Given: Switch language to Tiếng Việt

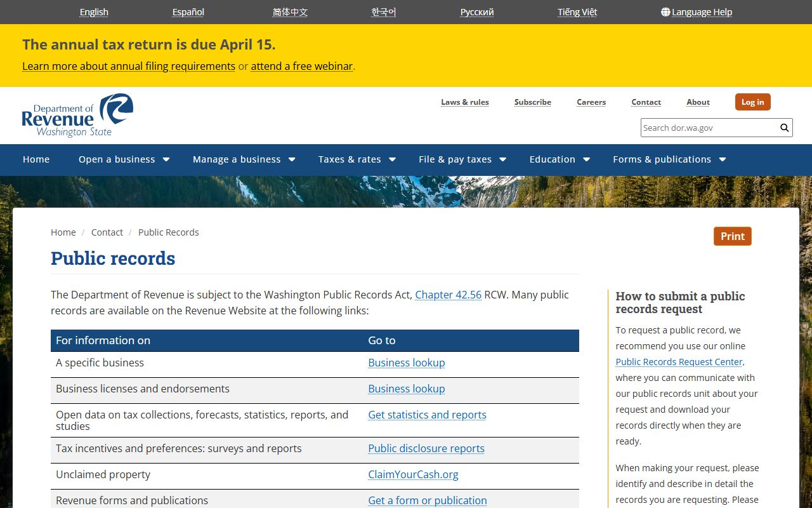Looking at the screenshot, I should [577, 12].
